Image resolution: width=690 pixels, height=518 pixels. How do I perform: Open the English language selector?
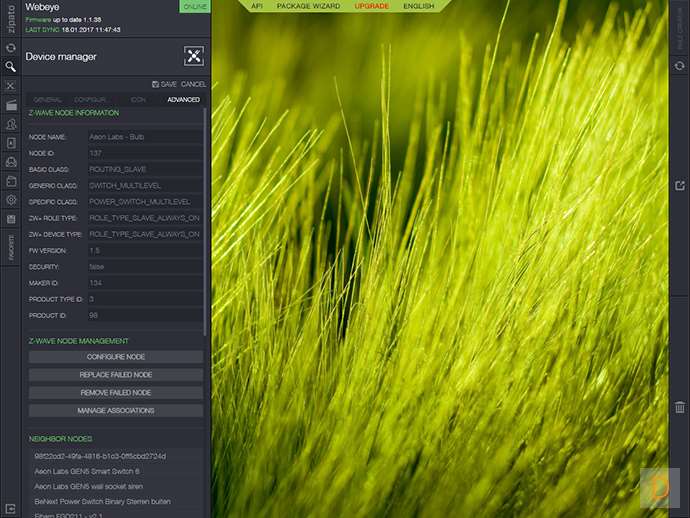418,6
